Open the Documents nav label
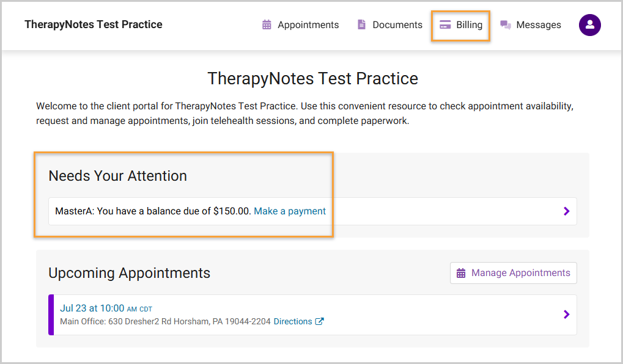623x364 pixels. coord(397,25)
